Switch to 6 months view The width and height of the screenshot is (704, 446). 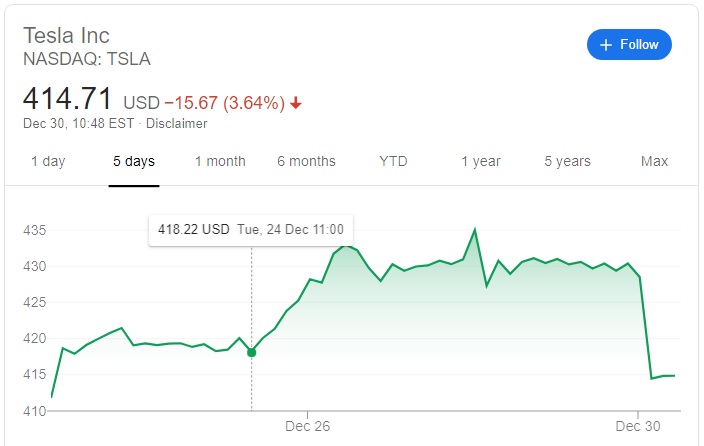click(x=306, y=162)
